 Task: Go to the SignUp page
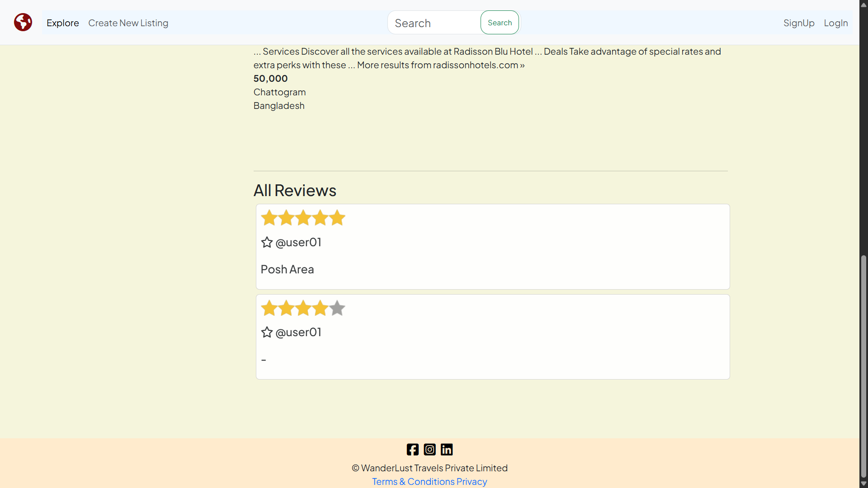798,23
